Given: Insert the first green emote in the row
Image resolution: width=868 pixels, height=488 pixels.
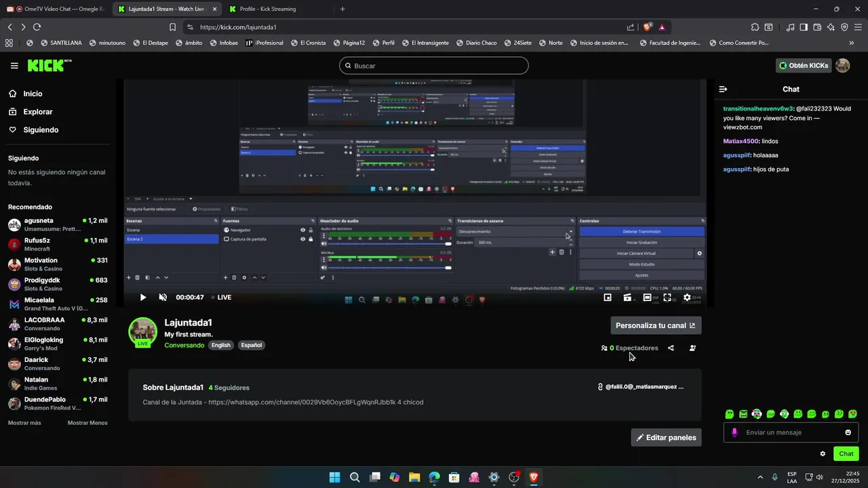Looking at the screenshot, I should [730, 414].
